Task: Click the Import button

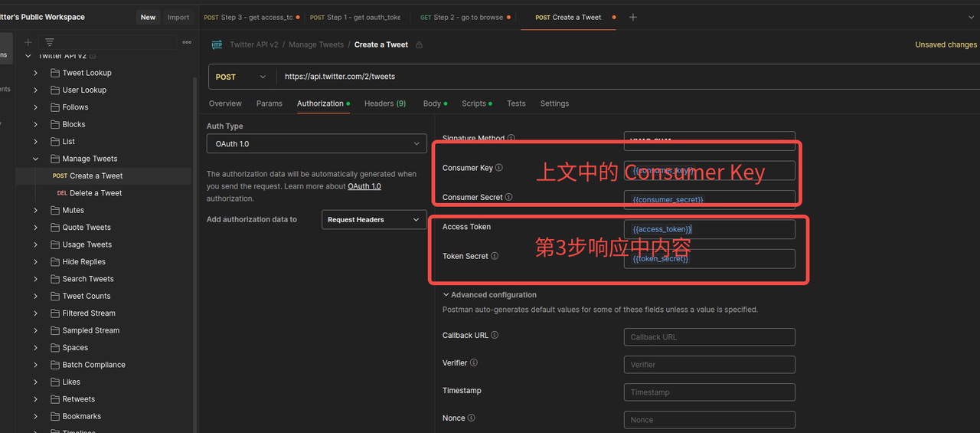Action: point(178,17)
